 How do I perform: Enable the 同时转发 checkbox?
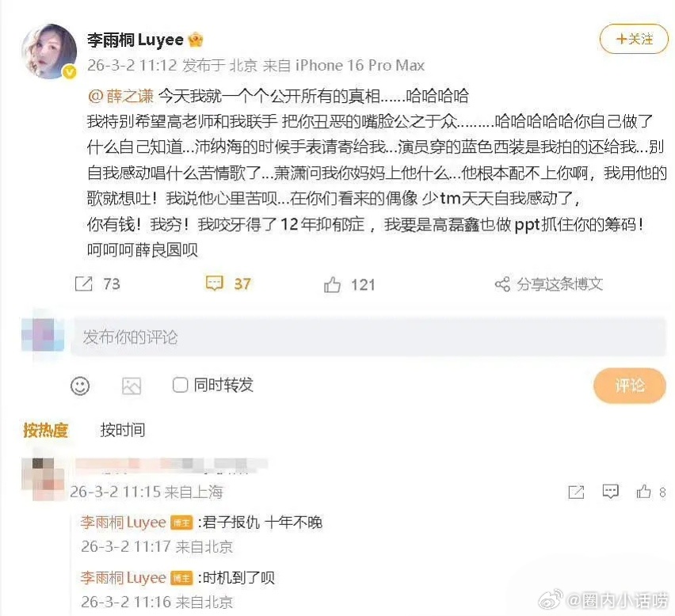pos(180,385)
